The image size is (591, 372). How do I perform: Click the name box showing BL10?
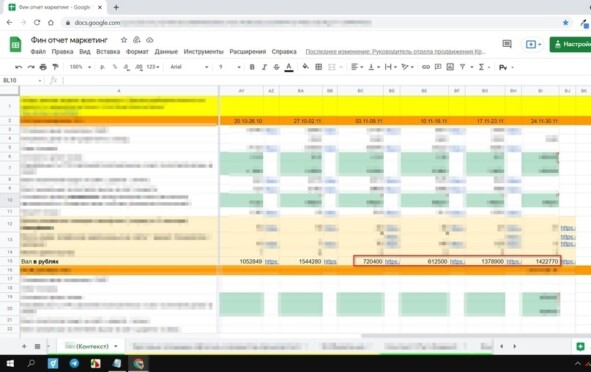pyautogui.click(x=22, y=80)
